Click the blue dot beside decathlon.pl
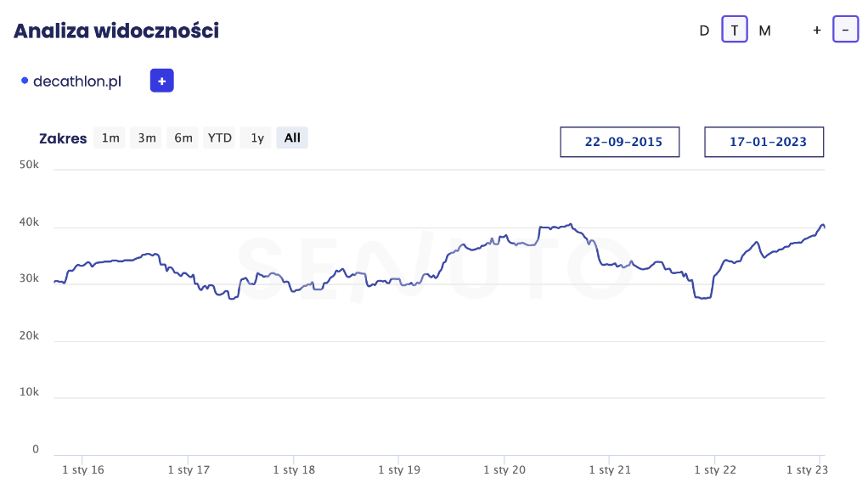 (x=25, y=81)
